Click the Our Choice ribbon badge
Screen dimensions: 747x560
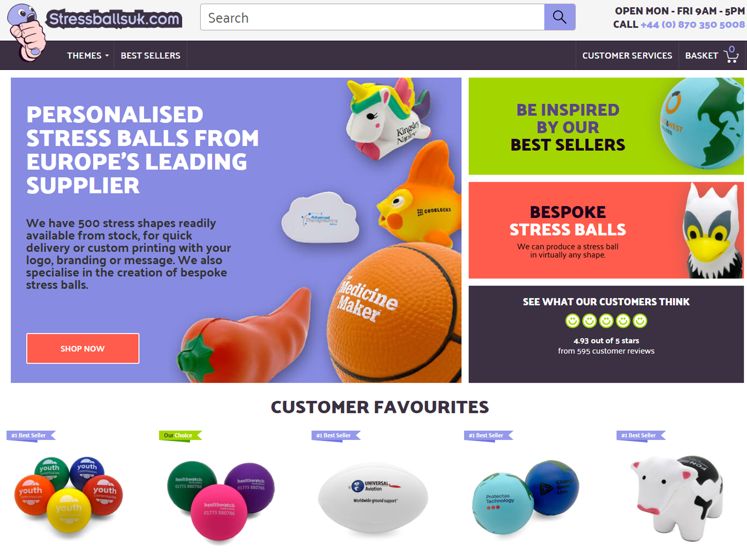[x=180, y=435]
